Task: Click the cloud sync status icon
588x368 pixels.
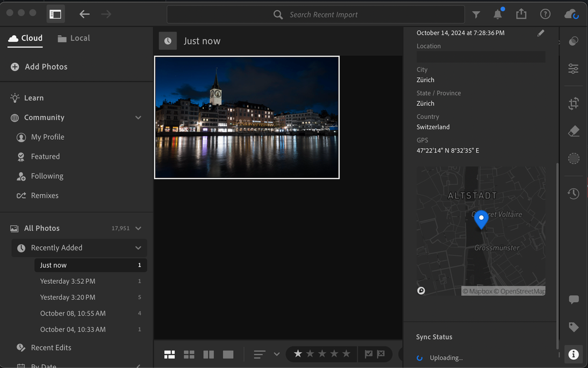Action: [x=571, y=14]
